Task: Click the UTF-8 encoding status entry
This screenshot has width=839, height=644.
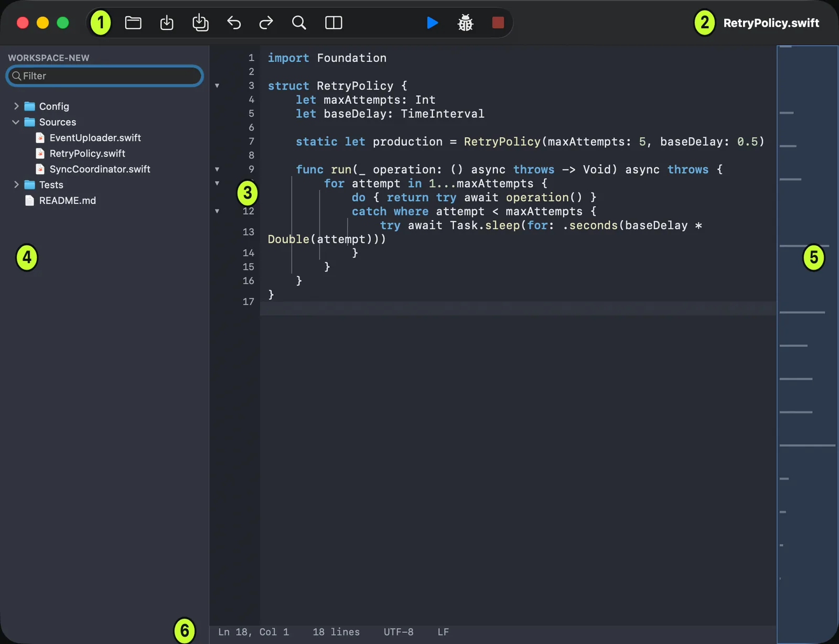Action: tap(399, 632)
